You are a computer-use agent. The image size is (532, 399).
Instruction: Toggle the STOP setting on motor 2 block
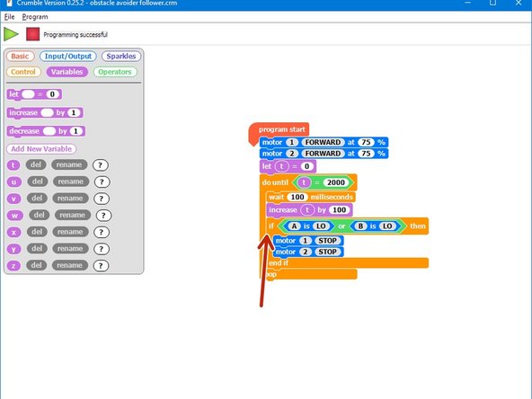[327, 252]
